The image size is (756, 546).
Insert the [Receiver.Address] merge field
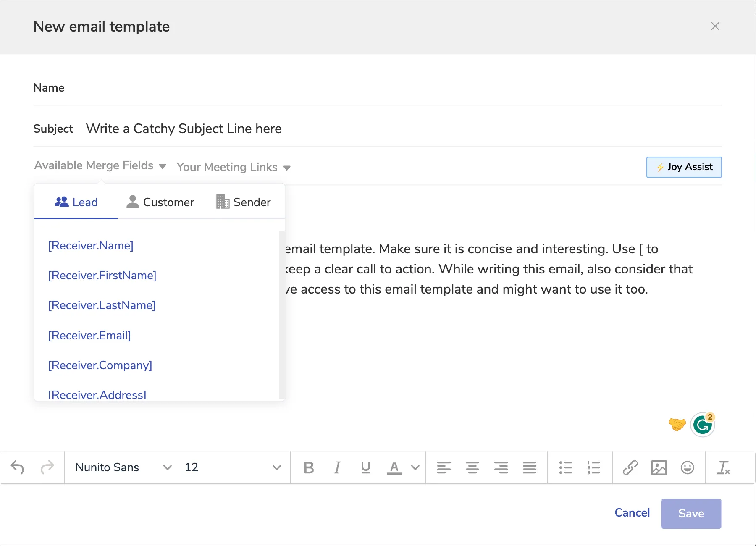97,395
